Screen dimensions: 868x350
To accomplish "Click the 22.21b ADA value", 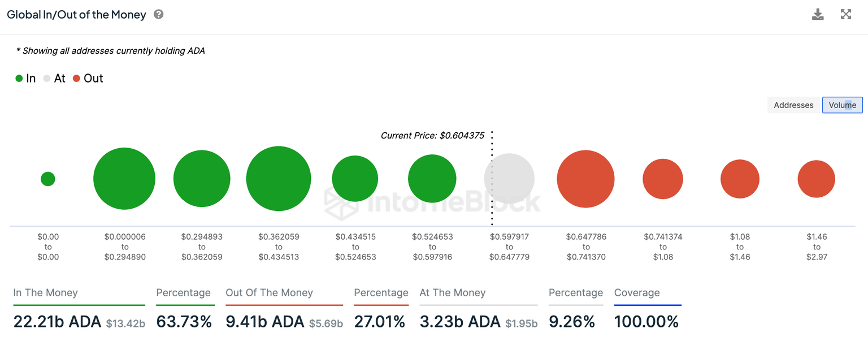I will (x=57, y=321).
